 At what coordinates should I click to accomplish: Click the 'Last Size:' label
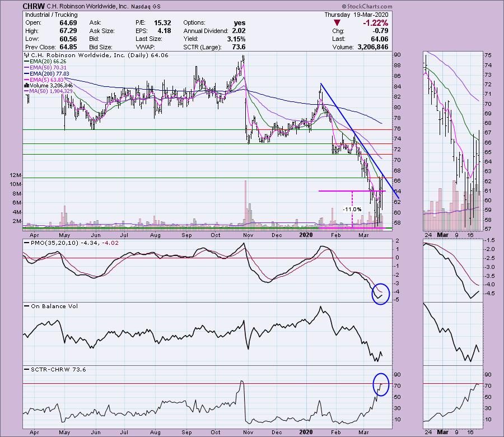149,39
